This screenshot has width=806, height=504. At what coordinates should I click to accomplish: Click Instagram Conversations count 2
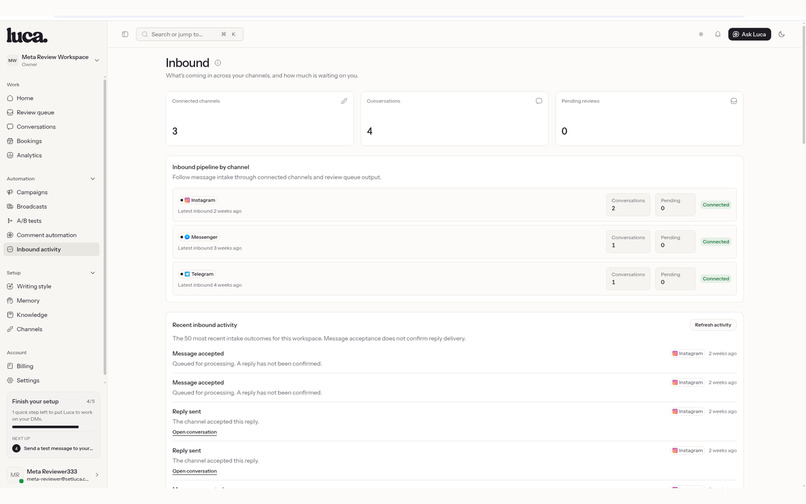click(628, 205)
